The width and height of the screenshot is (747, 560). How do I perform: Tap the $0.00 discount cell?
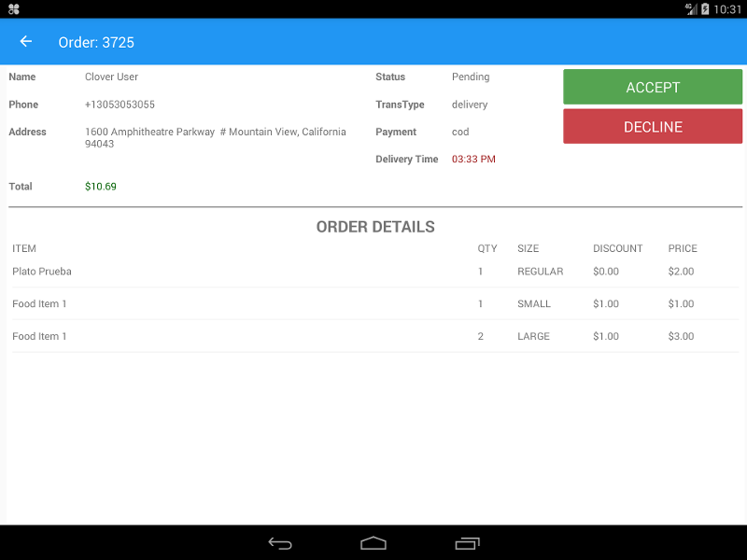pos(606,272)
